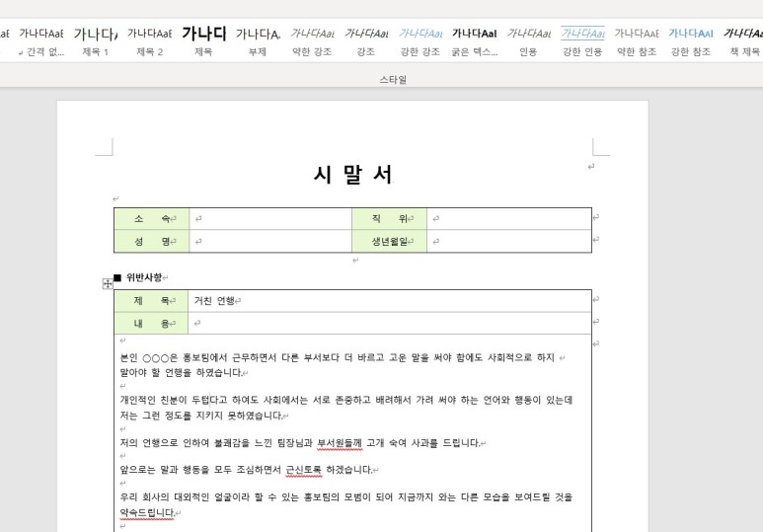Pick the '책 제목' style
Screen dimensions: 763x532
743,41
